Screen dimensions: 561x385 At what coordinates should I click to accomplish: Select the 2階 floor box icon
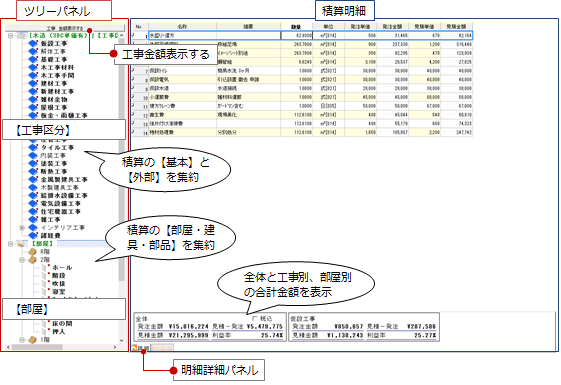pos(33,259)
